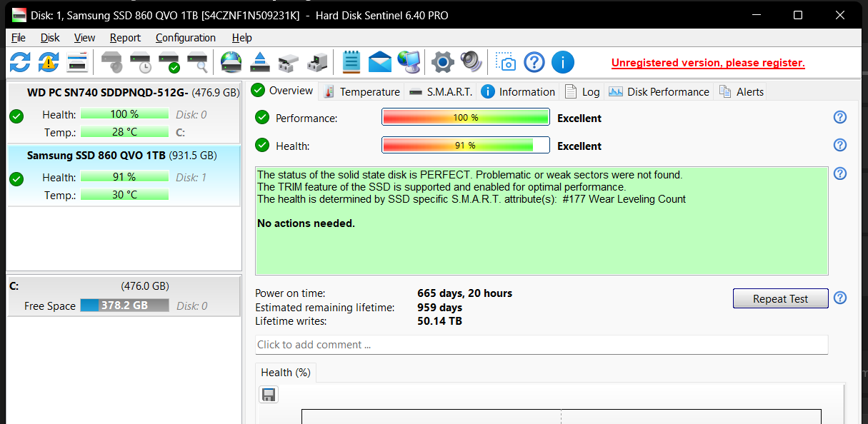Click the Repeat Test button
This screenshot has width=868, height=424.
781,298
